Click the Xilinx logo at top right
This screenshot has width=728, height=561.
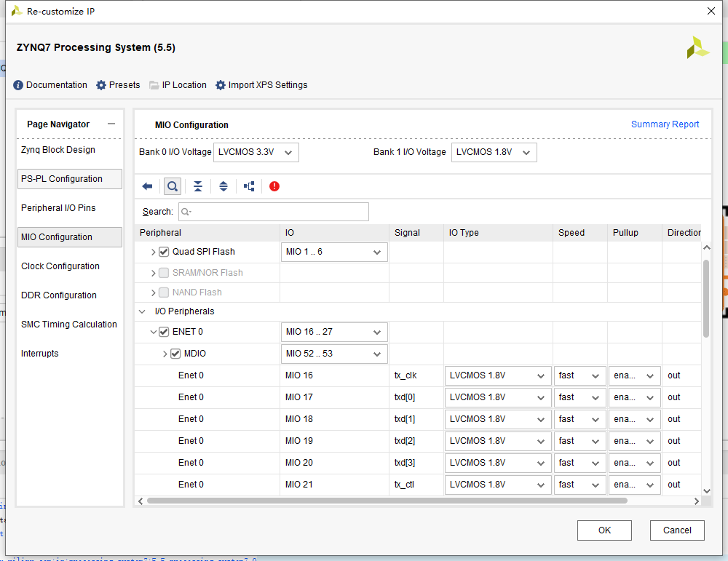click(x=698, y=47)
